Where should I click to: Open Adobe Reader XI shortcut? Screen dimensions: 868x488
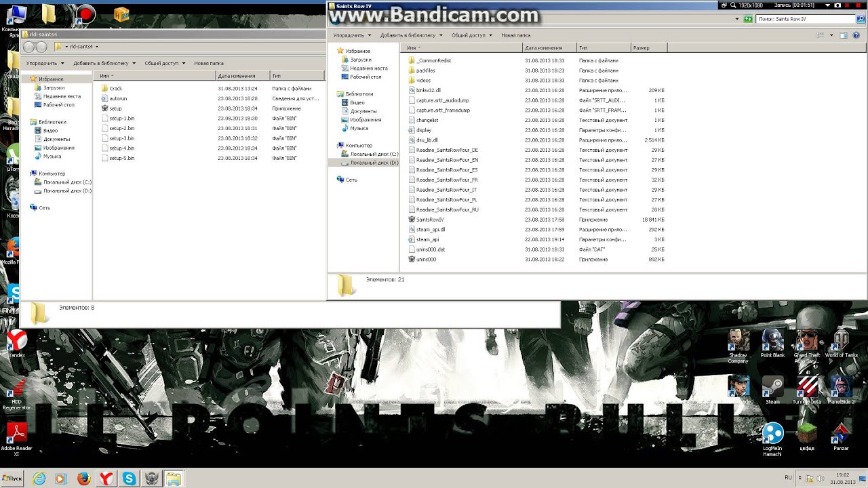point(16,440)
